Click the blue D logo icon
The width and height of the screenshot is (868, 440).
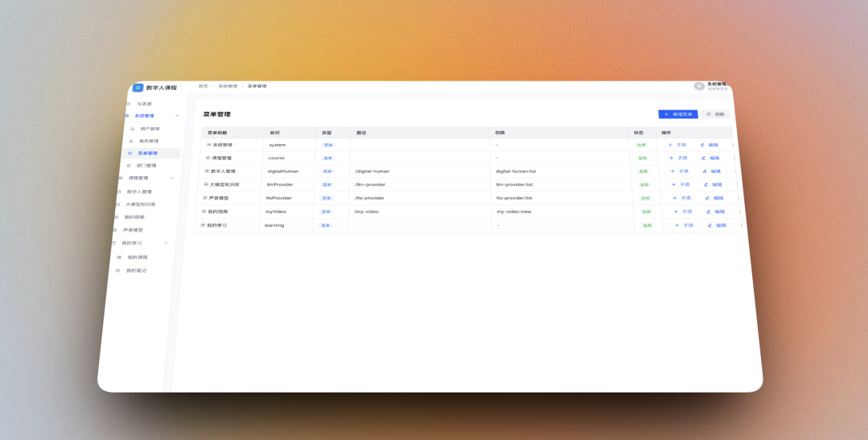138,88
